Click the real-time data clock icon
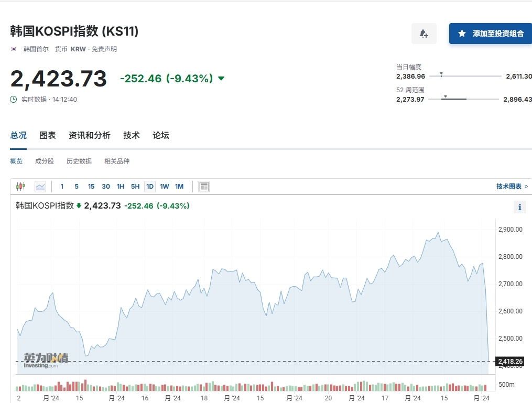The height and width of the screenshot is (403, 532). 14,99
